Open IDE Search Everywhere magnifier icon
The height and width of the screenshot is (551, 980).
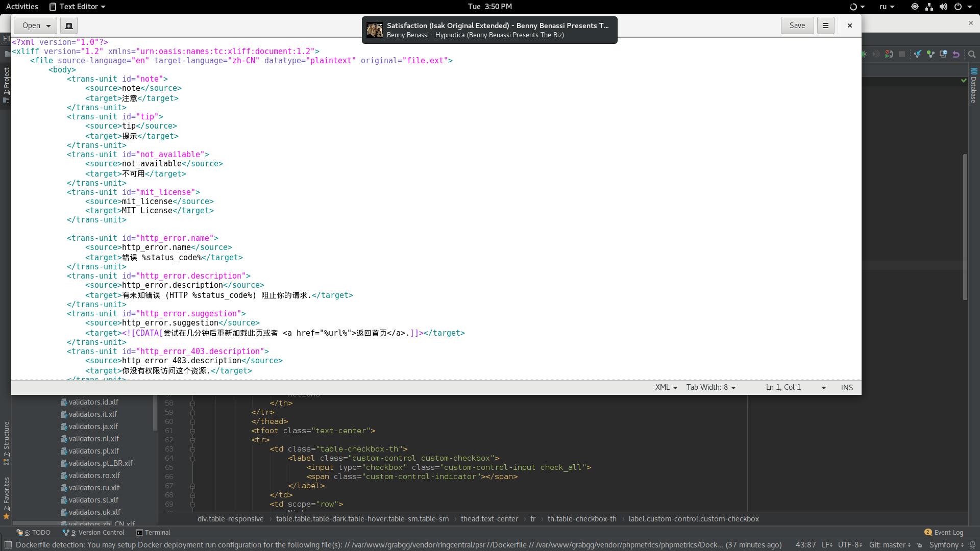pos(972,54)
